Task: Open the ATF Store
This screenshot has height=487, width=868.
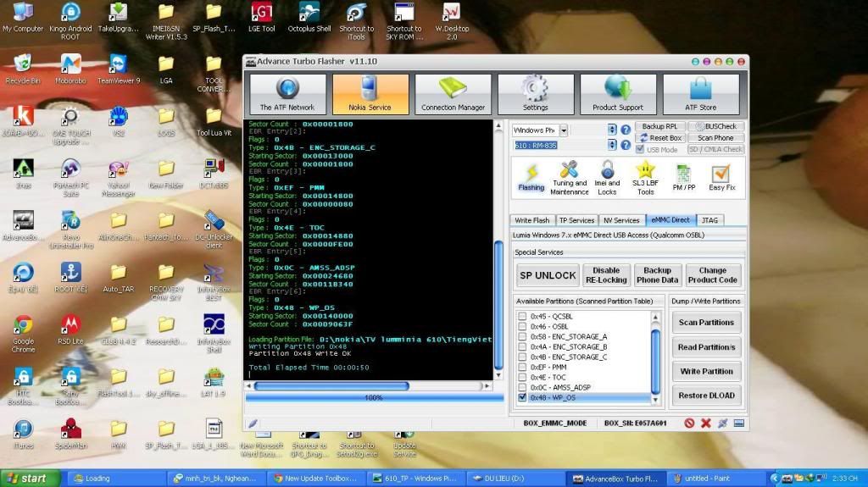Action: (701, 94)
